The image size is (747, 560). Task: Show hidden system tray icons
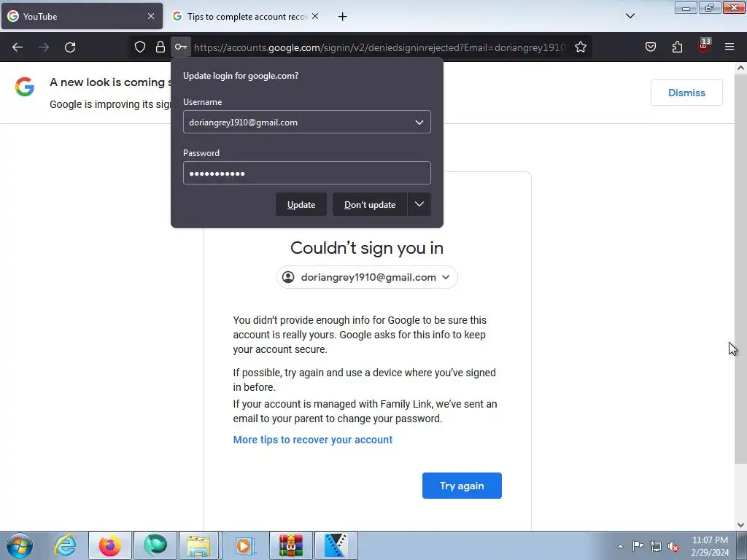point(620,546)
